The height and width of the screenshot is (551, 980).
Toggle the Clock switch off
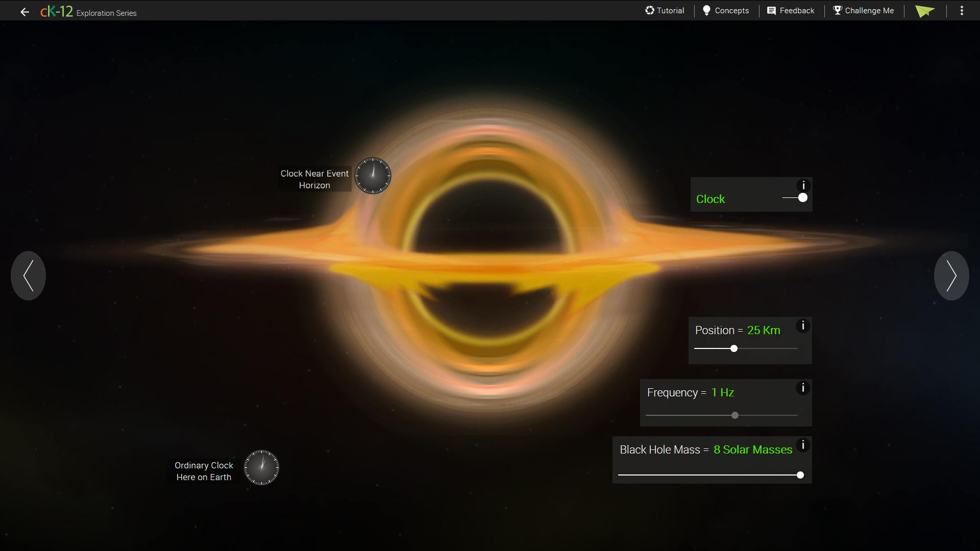click(796, 198)
